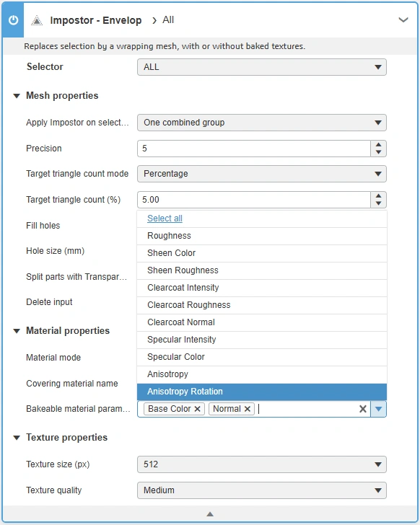This screenshot has height=525, width=420.
Task: Open the Selector ALL dropdown
Action: point(261,67)
